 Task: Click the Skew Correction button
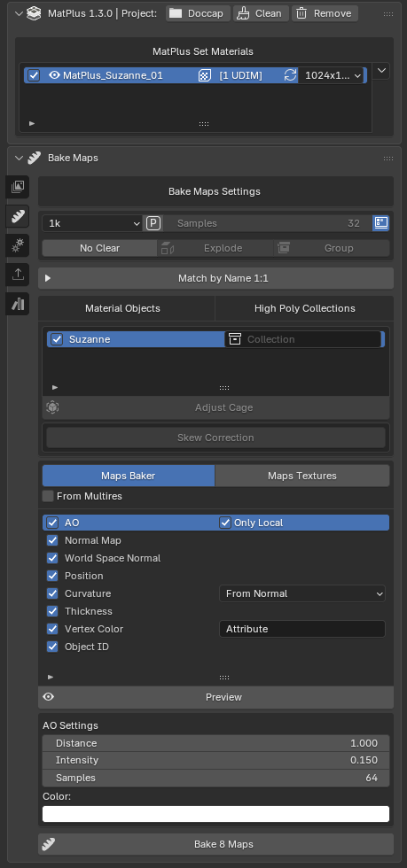(x=215, y=438)
